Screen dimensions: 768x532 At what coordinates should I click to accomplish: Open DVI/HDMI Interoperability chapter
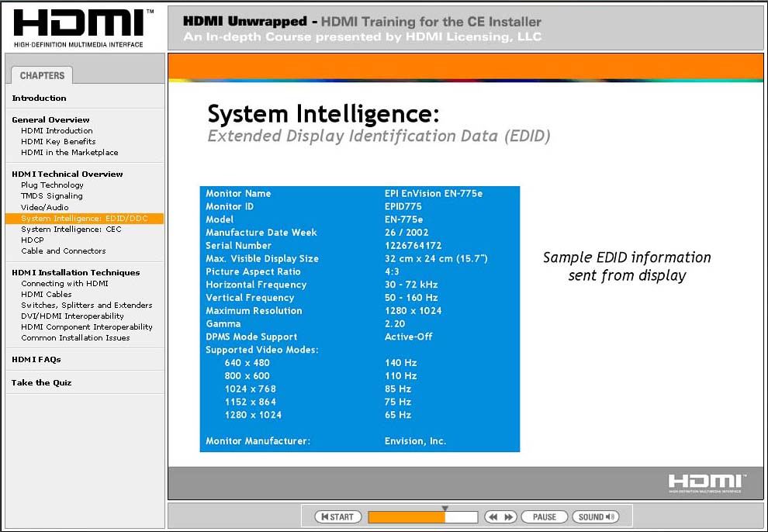(x=72, y=316)
